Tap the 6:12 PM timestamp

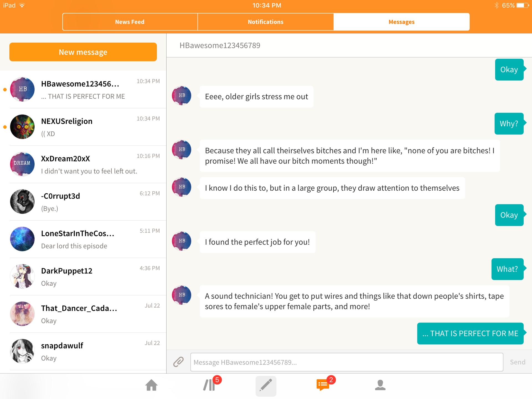pyautogui.click(x=150, y=193)
